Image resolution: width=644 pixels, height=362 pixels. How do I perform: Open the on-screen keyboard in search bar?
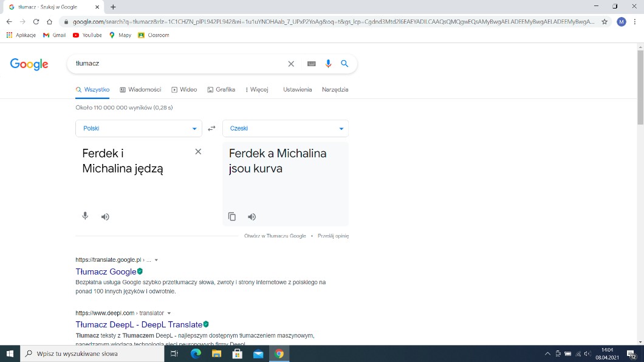(x=312, y=64)
